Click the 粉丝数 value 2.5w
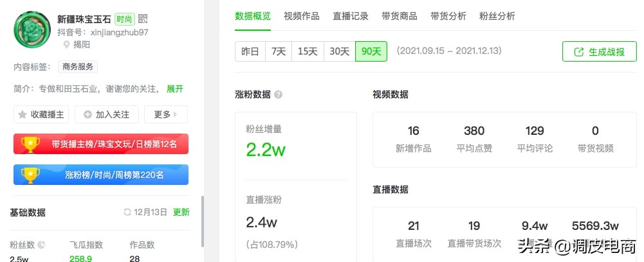This screenshot has width=644, height=262. [x=19, y=259]
